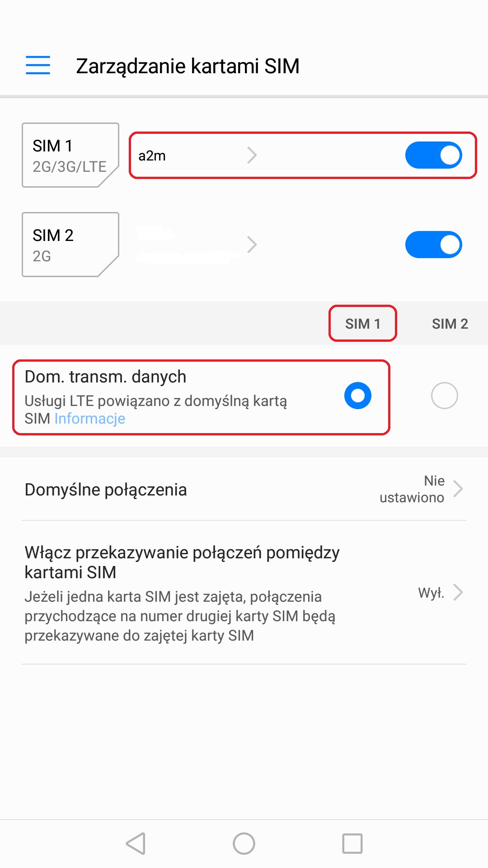Screen dimensions: 488x868
Task: Open recent apps with square button
Action: pos(352,844)
